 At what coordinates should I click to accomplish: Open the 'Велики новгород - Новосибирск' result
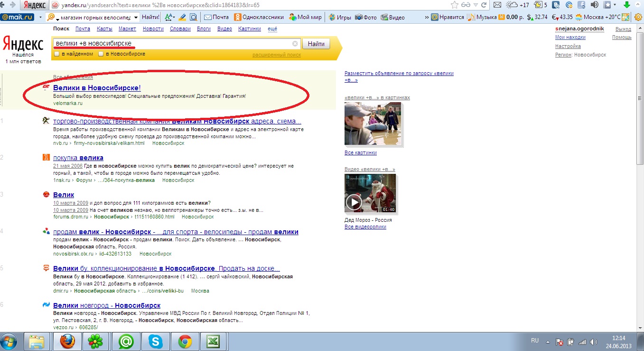tap(107, 305)
